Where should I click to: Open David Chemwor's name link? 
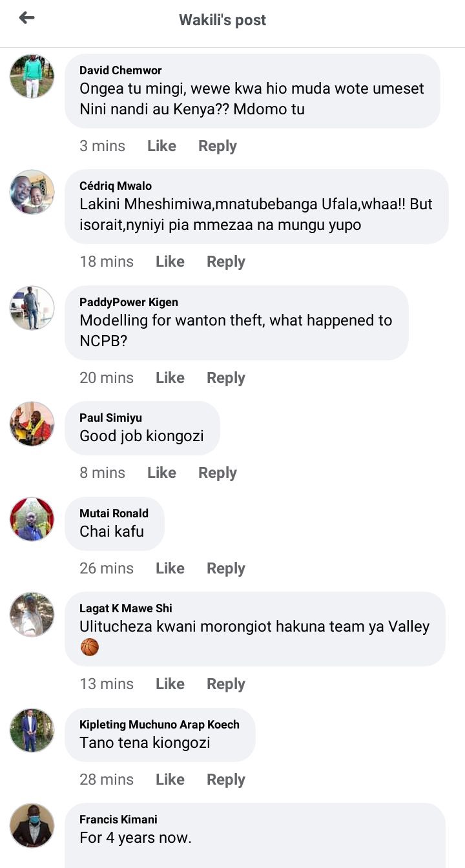coord(121,70)
